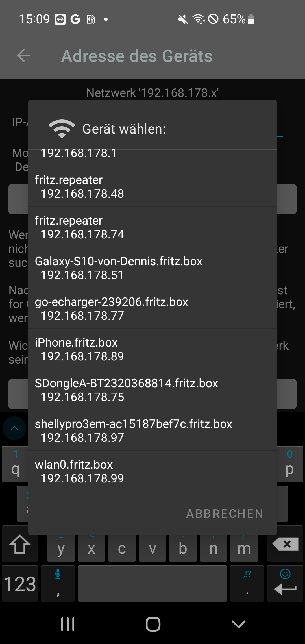Choose SDongleA-BT2320368814.fritz.box

[152, 390]
